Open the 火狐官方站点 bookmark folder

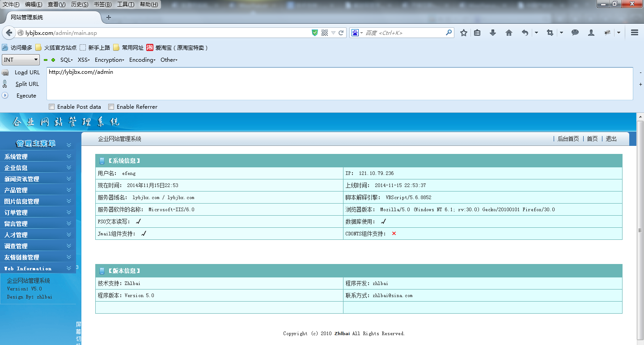coord(56,47)
